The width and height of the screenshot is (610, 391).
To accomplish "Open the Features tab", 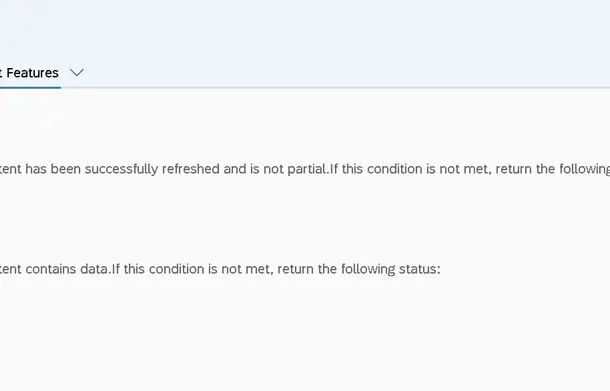I will (x=30, y=73).
